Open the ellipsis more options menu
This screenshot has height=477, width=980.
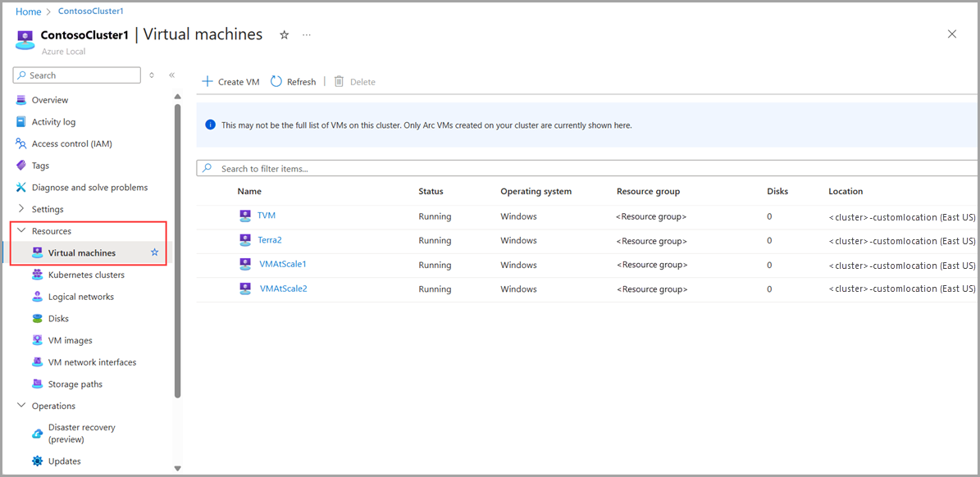click(307, 35)
